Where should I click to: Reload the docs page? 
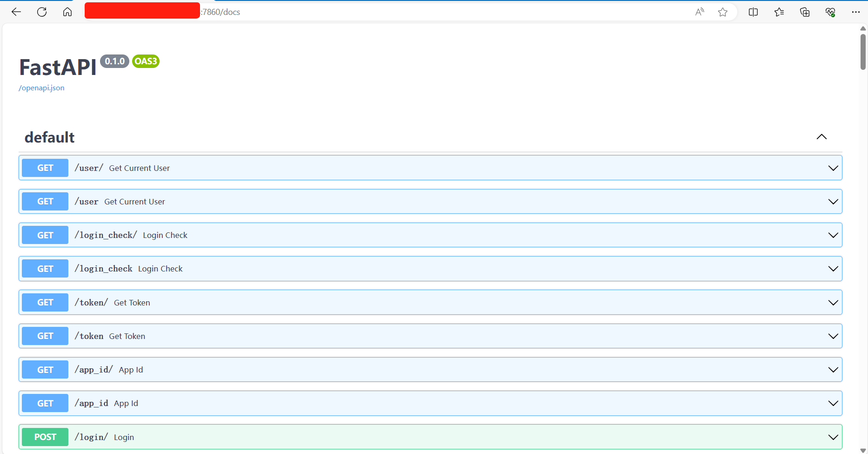(x=42, y=12)
